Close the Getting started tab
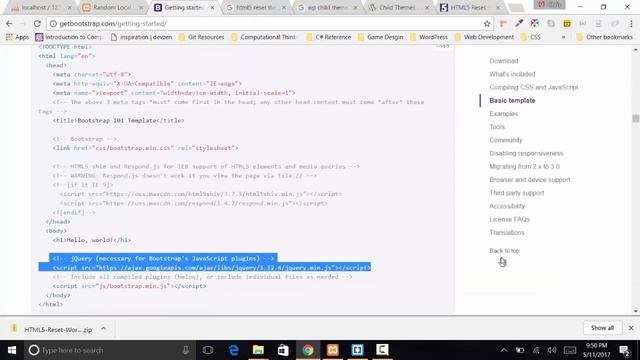This screenshot has height=360, width=640. coord(212,7)
